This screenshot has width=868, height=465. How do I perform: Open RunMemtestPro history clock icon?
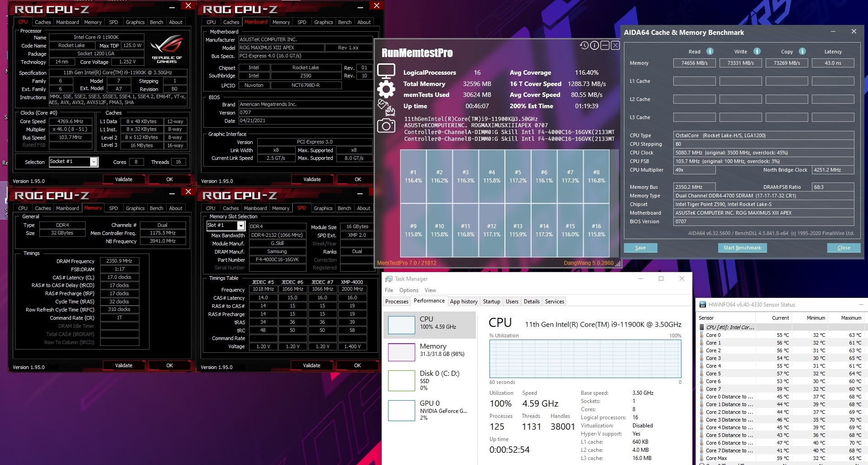click(x=584, y=45)
